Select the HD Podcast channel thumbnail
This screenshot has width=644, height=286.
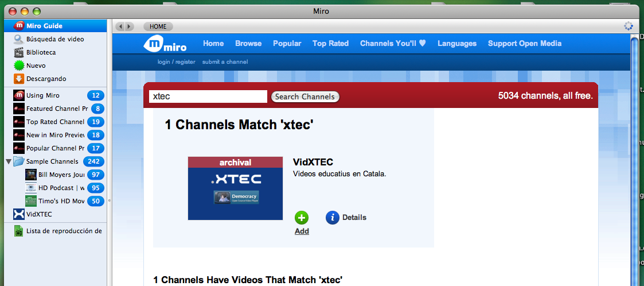(31, 188)
